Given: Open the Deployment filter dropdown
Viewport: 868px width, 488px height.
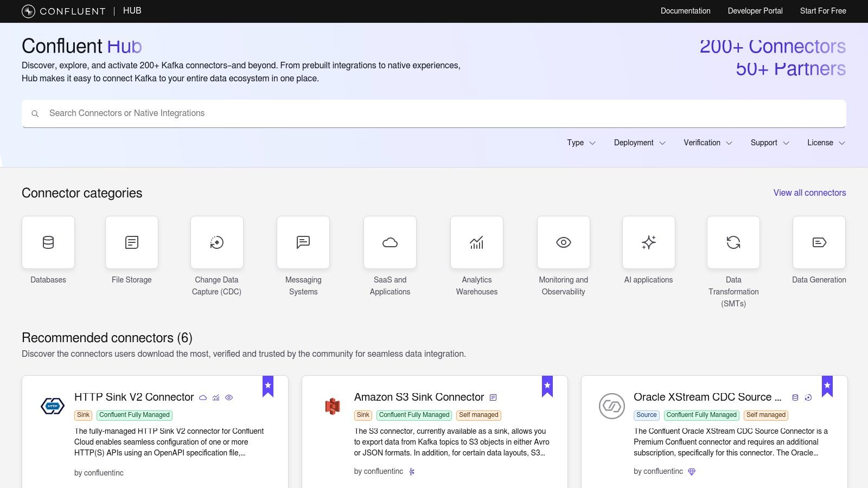Looking at the screenshot, I should [639, 143].
